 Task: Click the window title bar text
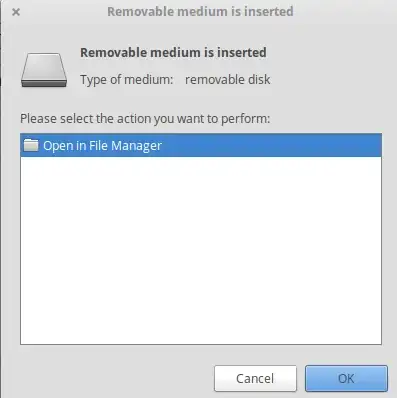200,12
